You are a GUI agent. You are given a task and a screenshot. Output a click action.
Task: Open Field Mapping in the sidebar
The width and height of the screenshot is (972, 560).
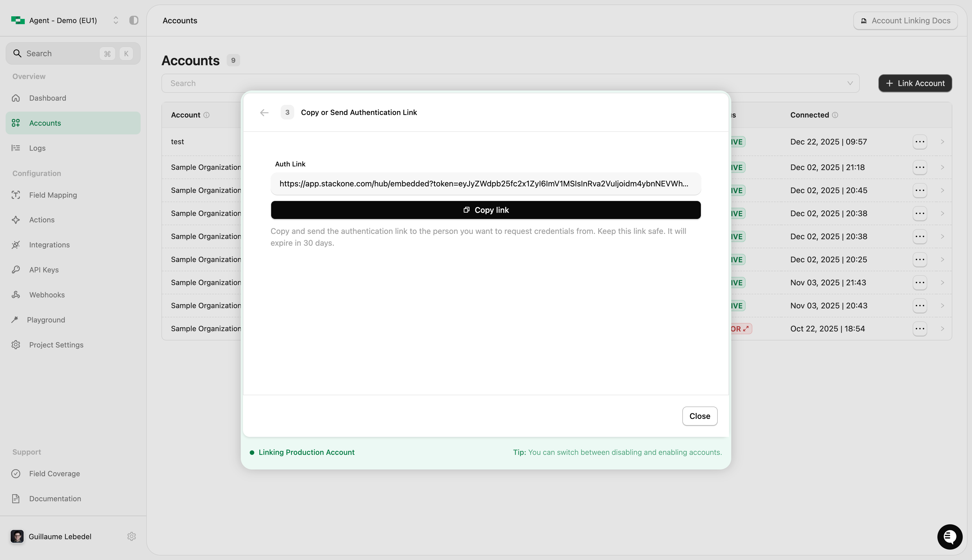point(73,195)
